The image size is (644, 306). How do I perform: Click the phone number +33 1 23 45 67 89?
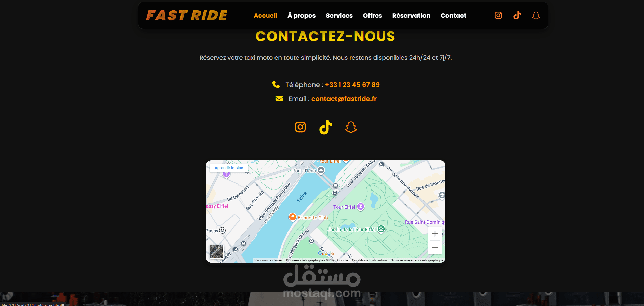tap(352, 85)
